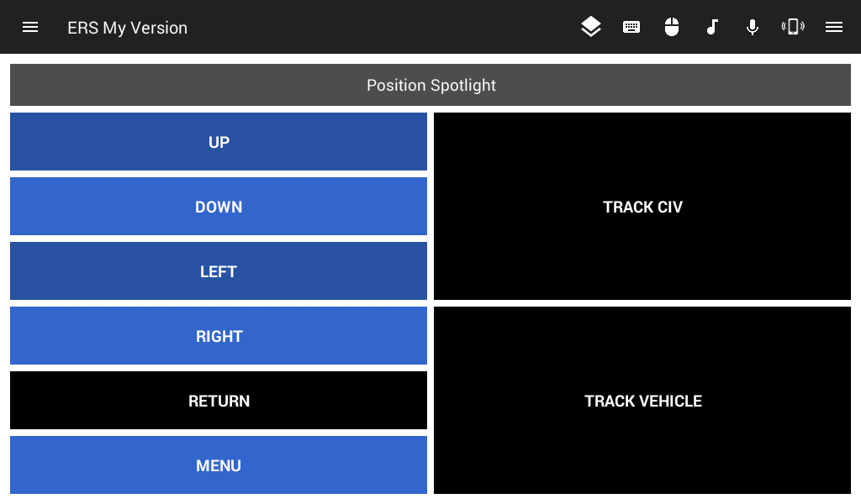Switch to mouse control icon
This screenshot has width=861, height=504.
671,27
